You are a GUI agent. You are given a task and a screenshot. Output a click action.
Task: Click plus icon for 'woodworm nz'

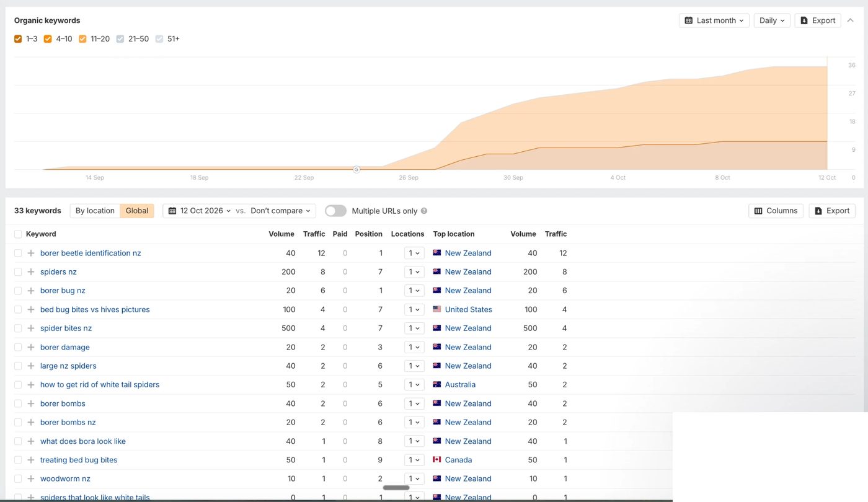click(x=31, y=478)
